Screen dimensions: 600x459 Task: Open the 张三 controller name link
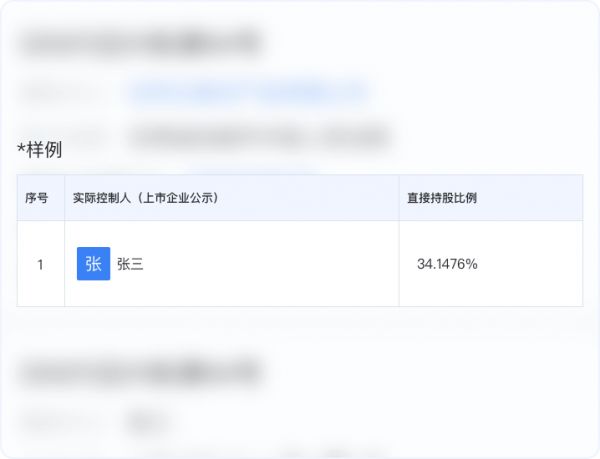pos(130,264)
